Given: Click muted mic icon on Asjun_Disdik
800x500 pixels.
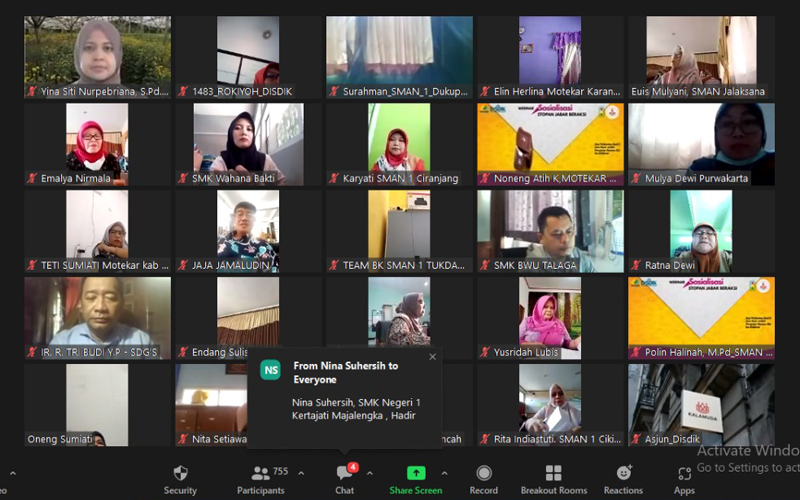Looking at the screenshot, I should [636, 439].
